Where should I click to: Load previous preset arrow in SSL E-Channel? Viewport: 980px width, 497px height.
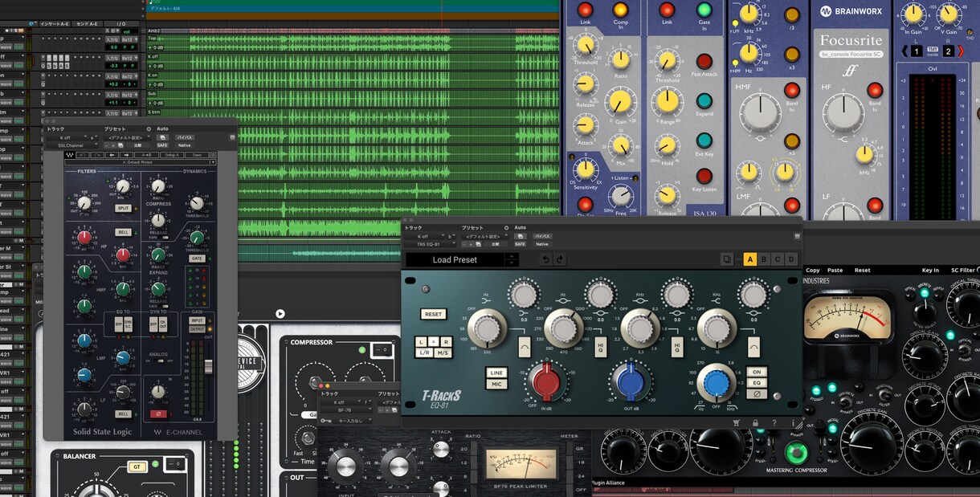click(112, 155)
